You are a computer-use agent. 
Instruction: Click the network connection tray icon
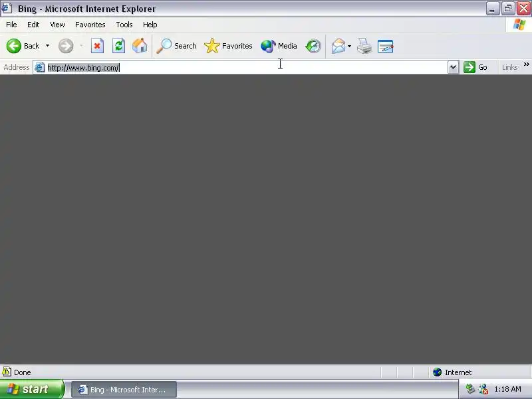pos(483,389)
